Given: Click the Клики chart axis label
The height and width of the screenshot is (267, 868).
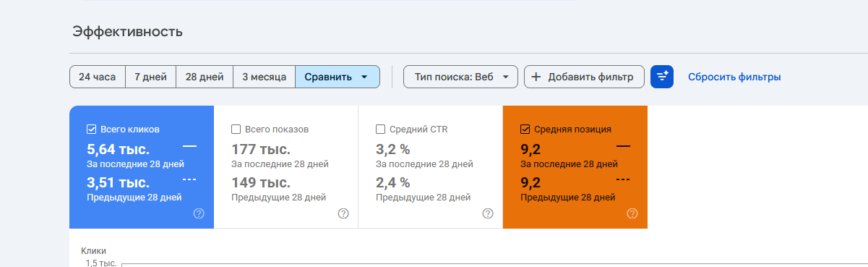Looking at the screenshot, I should point(93,251).
